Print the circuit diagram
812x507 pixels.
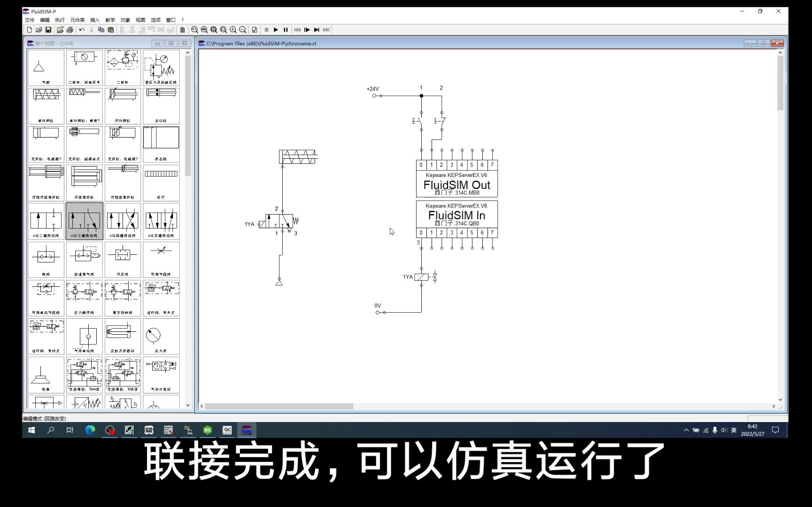click(70, 30)
